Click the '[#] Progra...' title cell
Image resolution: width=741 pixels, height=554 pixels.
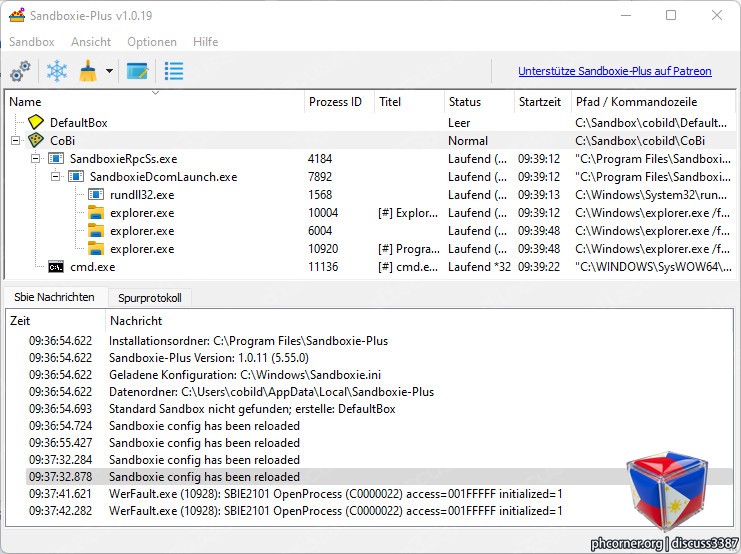coord(409,248)
